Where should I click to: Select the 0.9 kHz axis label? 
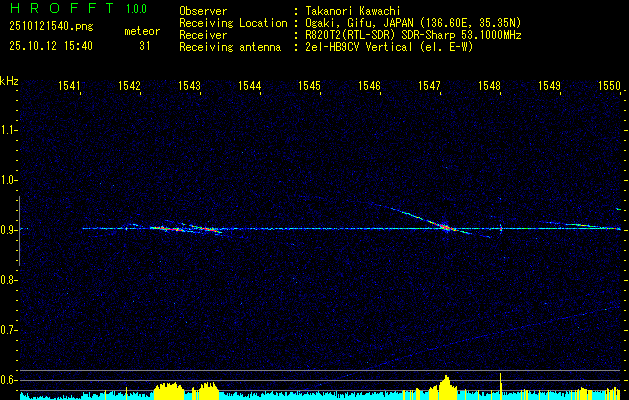tap(7, 230)
